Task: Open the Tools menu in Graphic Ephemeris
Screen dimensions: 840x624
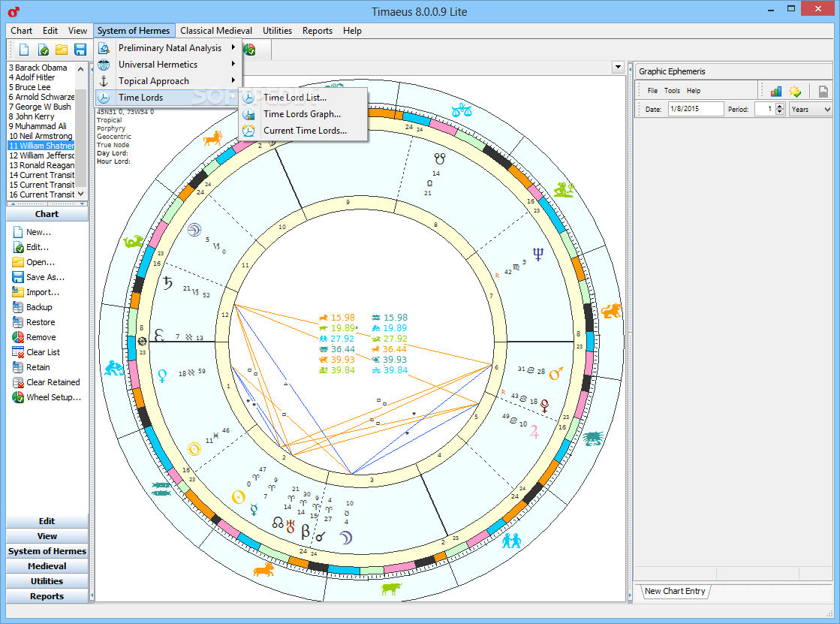Action: click(672, 91)
